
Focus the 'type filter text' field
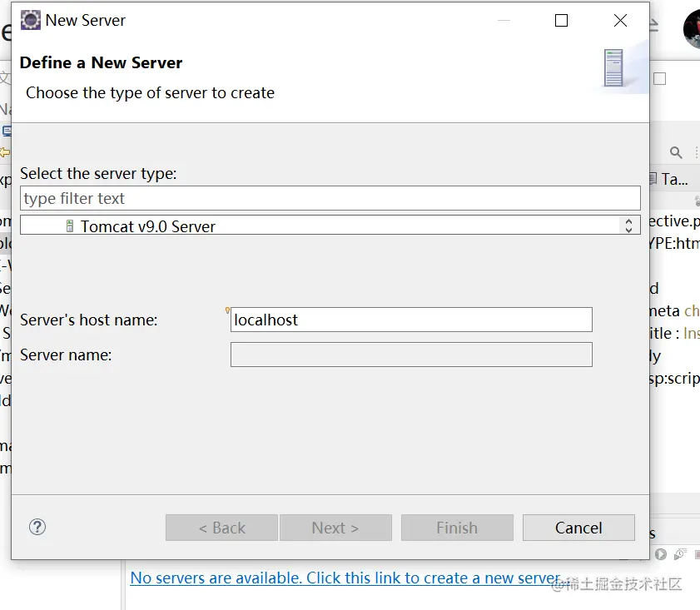pyautogui.click(x=330, y=198)
